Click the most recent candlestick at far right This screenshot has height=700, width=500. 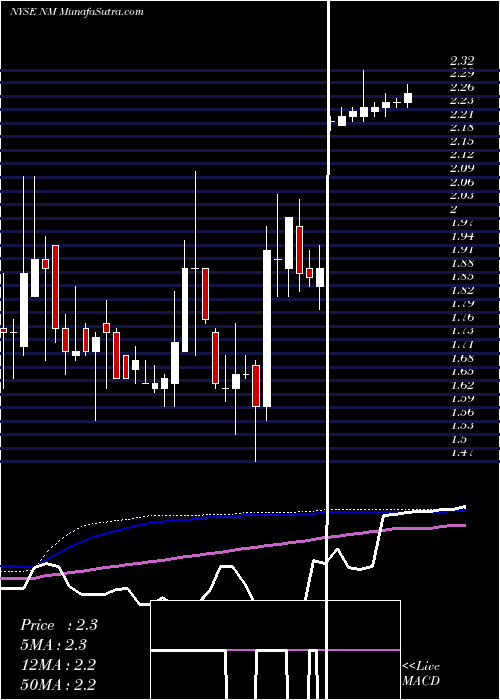pos(408,98)
